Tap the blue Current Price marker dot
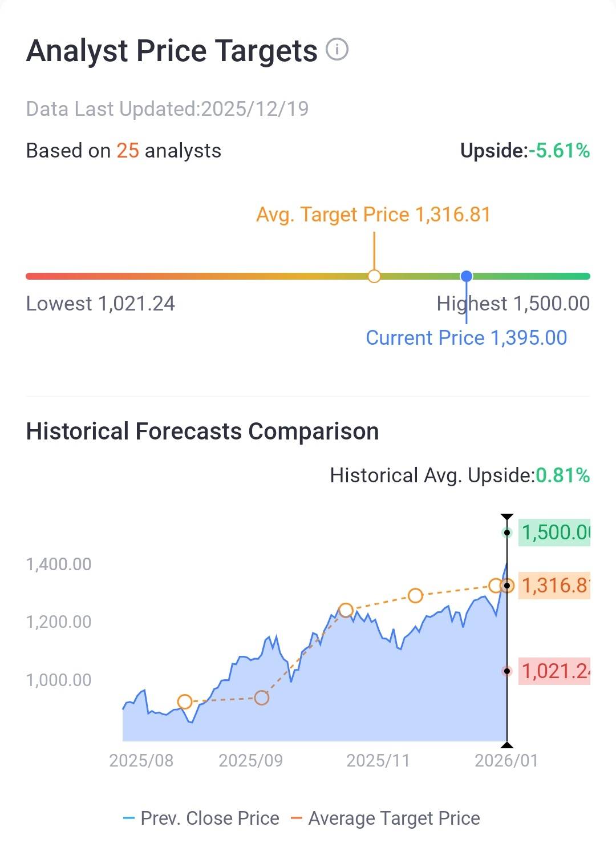The image size is (616, 859). tap(467, 276)
